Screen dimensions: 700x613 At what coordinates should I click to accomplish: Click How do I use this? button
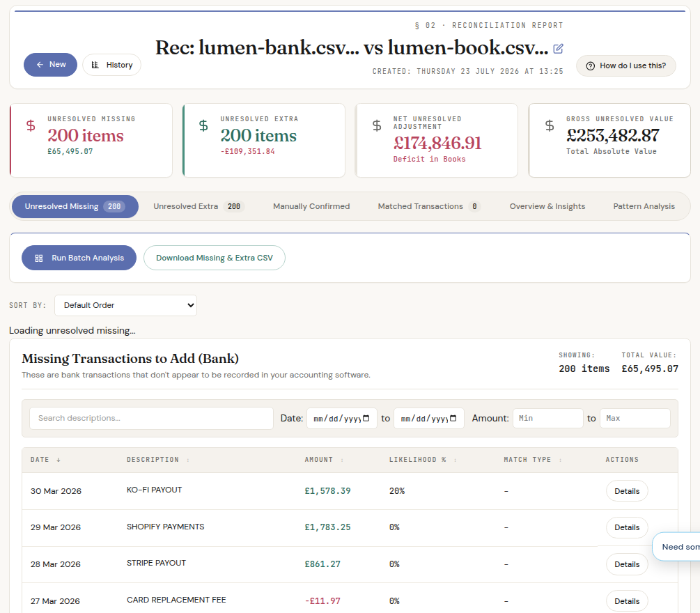coord(626,65)
